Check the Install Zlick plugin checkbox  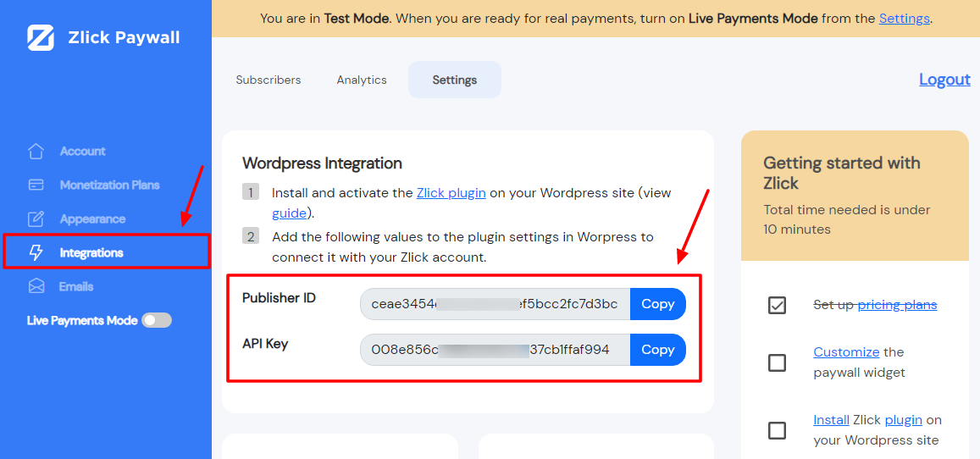[x=777, y=430]
